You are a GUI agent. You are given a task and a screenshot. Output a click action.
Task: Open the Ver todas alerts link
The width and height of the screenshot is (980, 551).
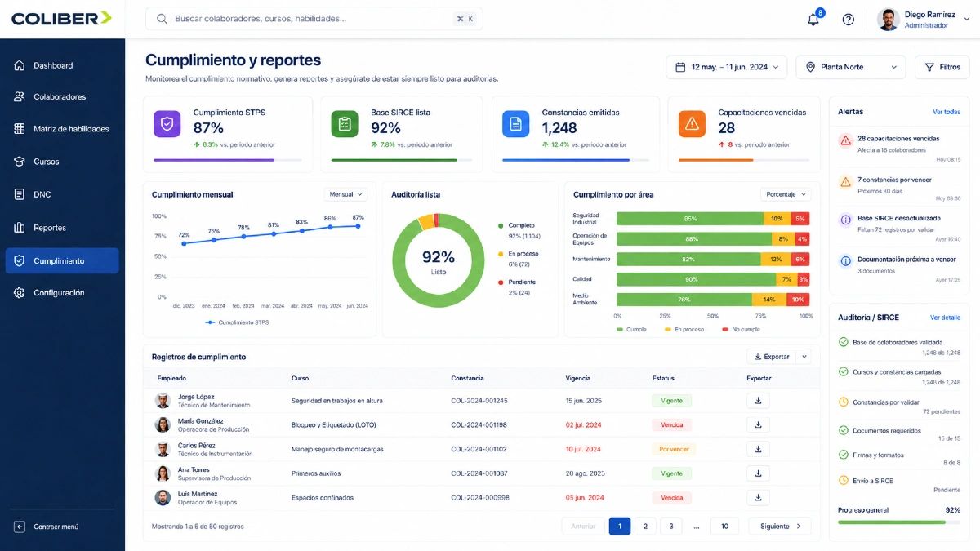[x=947, y=112]
